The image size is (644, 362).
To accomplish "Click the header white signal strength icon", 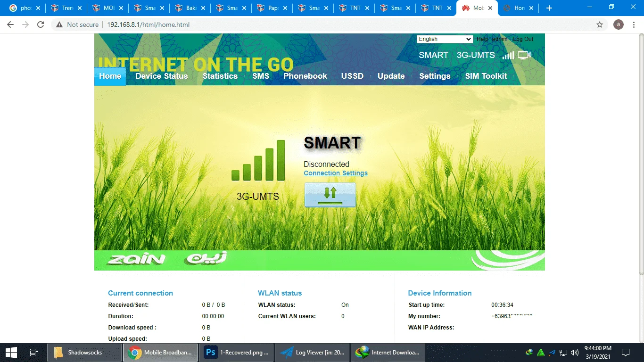I will point(508,55).
